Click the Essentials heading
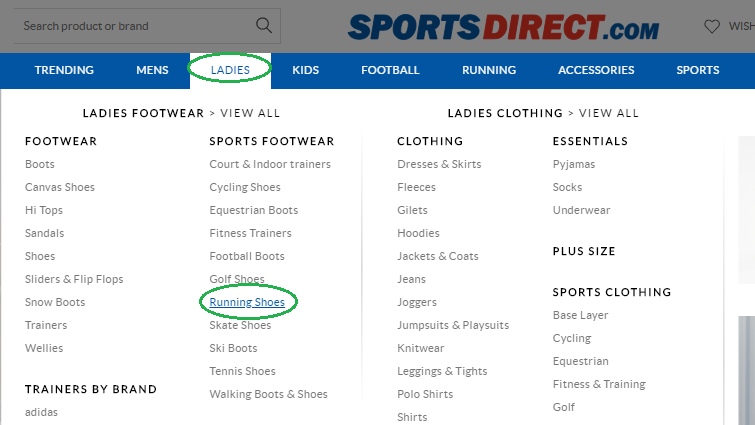Viewport: 755px width, 425px height. (x=590, y=142)
